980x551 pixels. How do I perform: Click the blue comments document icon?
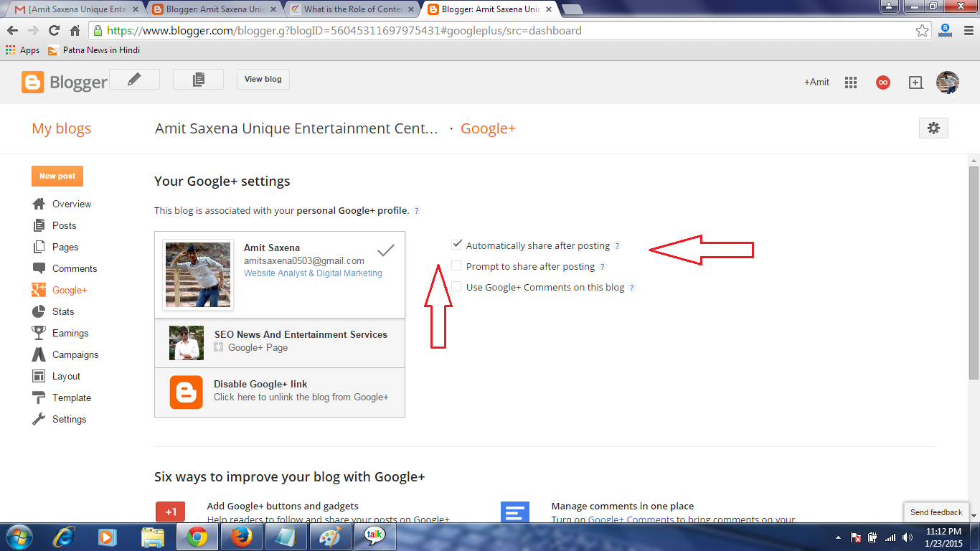514,512
